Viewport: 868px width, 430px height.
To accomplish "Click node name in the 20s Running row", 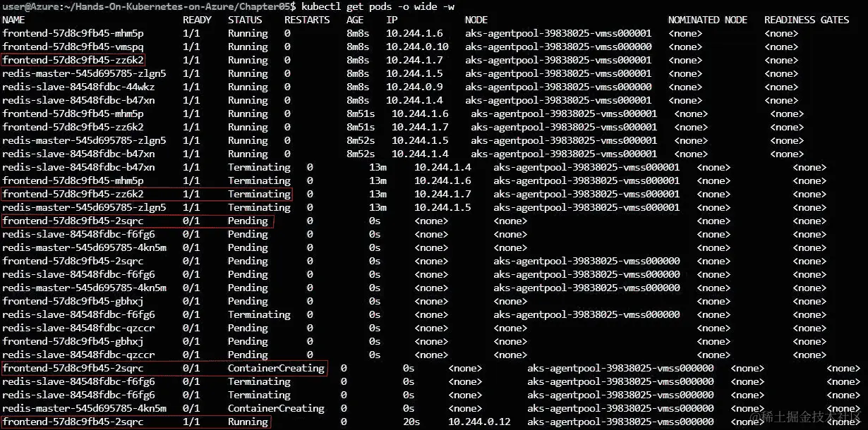I will coord(620,422).
